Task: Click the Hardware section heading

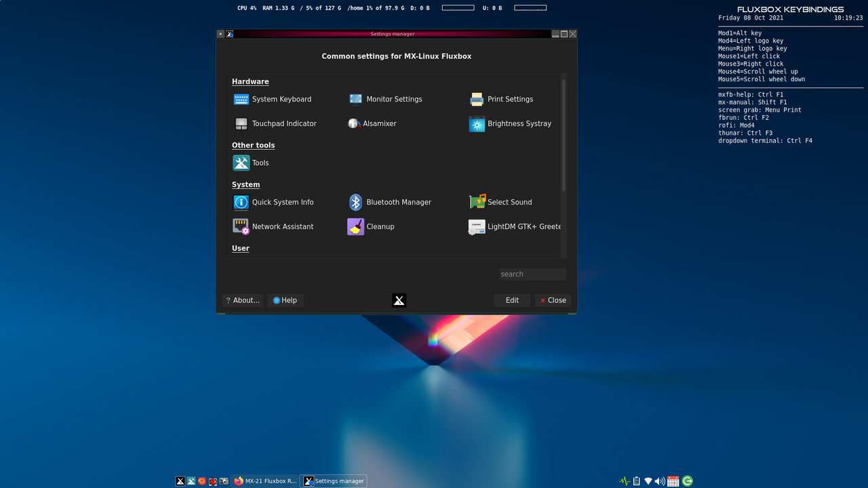Action: (x=250, y=81)
